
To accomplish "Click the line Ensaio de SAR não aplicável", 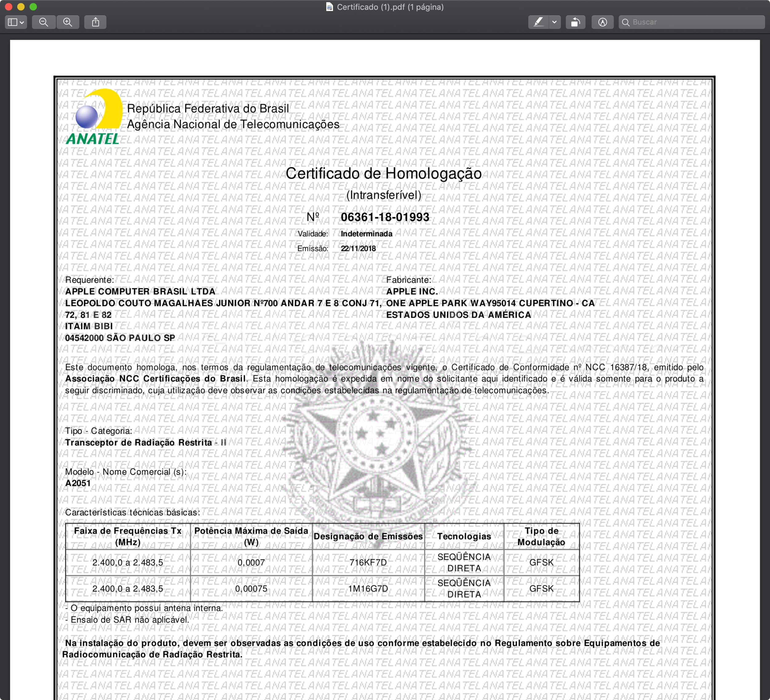I will tap(127, 619).
